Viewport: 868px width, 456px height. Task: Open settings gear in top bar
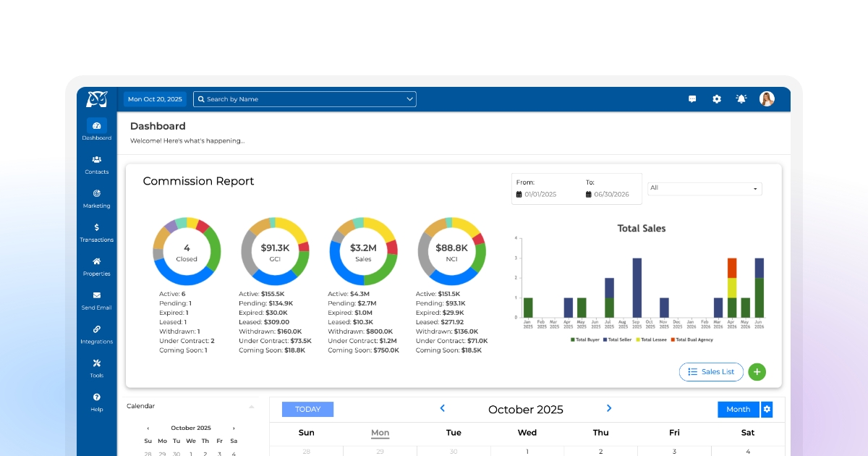717,99
